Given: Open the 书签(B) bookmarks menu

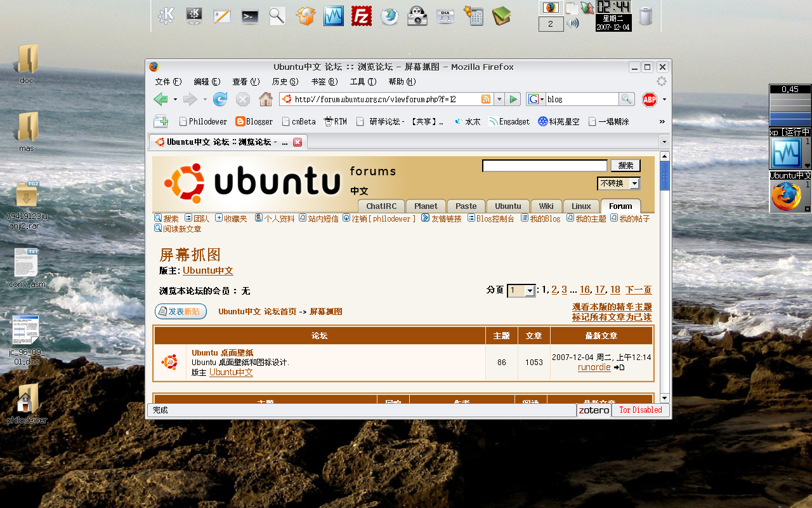Looking at the screenshot, I should pos(324,82).
